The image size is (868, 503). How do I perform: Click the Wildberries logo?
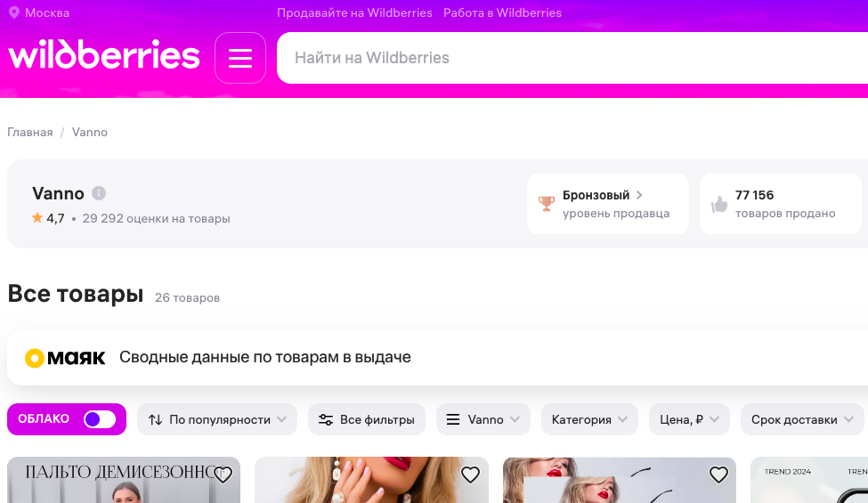point(104,55)
